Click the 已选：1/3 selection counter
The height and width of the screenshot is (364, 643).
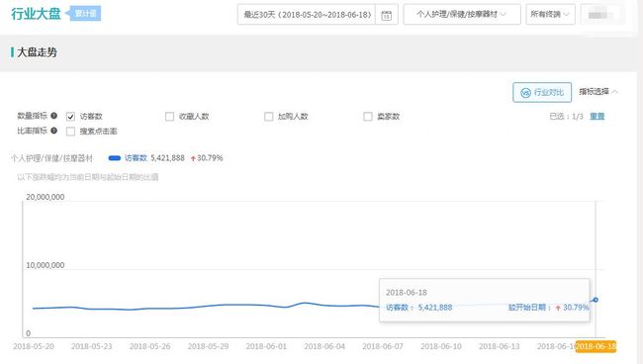coord(566,117)
